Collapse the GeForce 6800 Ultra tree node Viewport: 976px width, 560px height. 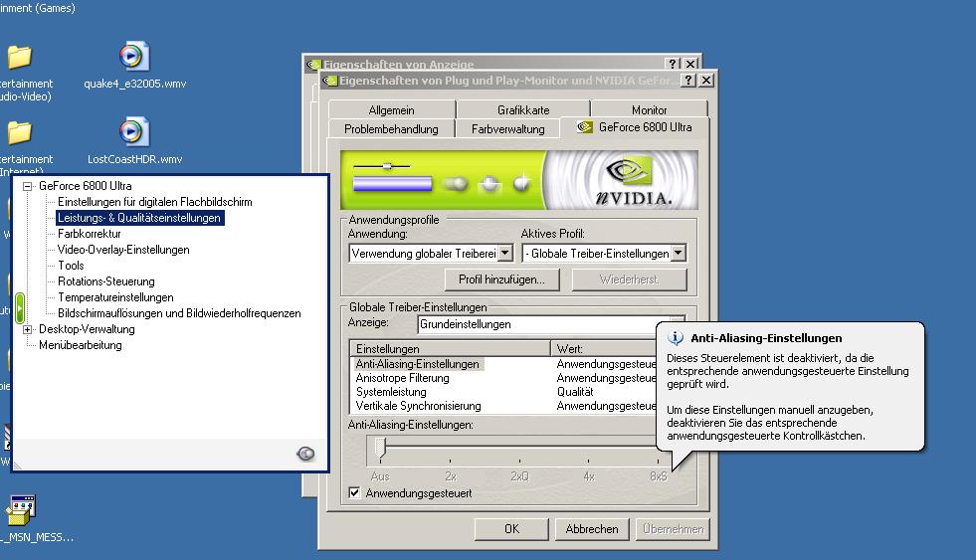coord(28,186)
